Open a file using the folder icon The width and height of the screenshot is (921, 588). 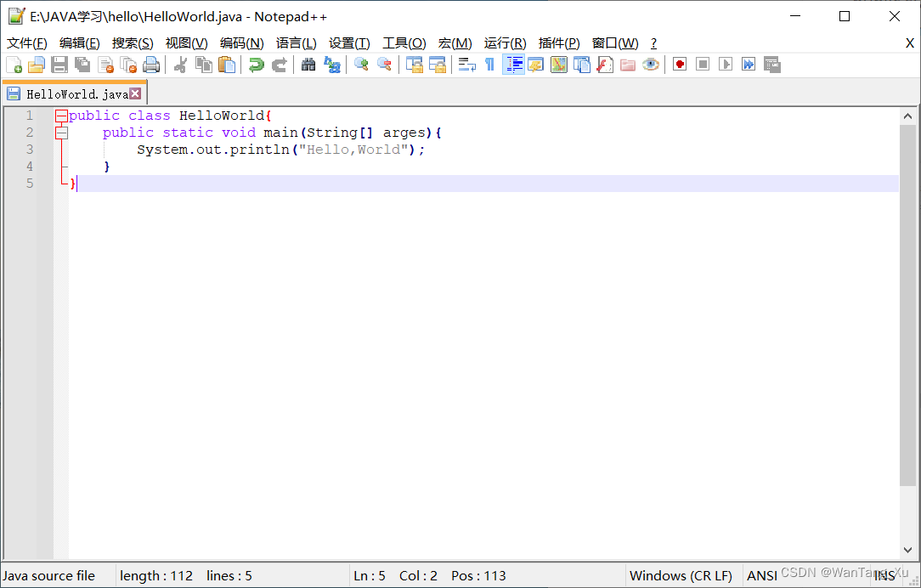click(37, 65)
